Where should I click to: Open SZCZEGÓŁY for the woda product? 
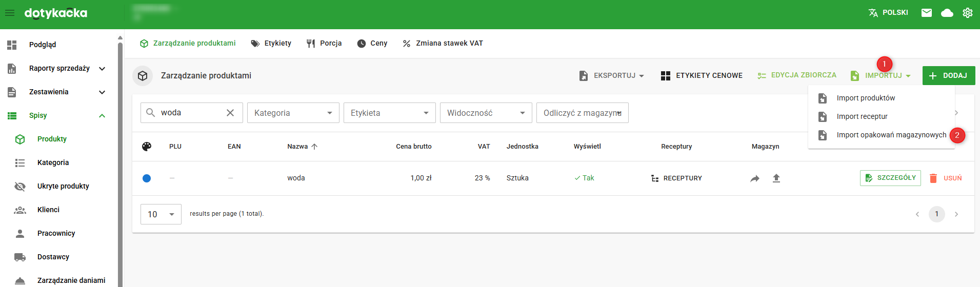(x=890, y=178)
